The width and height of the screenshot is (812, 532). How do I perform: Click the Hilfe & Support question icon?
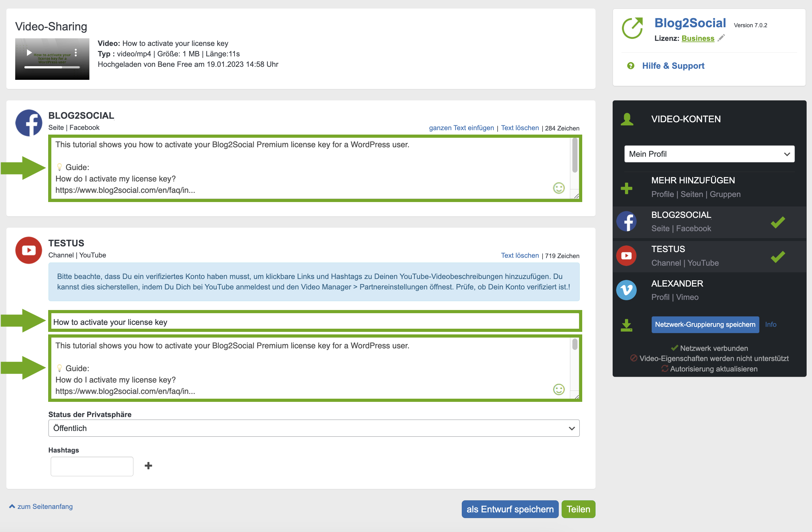pyautogui.click(x=630, y=66)
